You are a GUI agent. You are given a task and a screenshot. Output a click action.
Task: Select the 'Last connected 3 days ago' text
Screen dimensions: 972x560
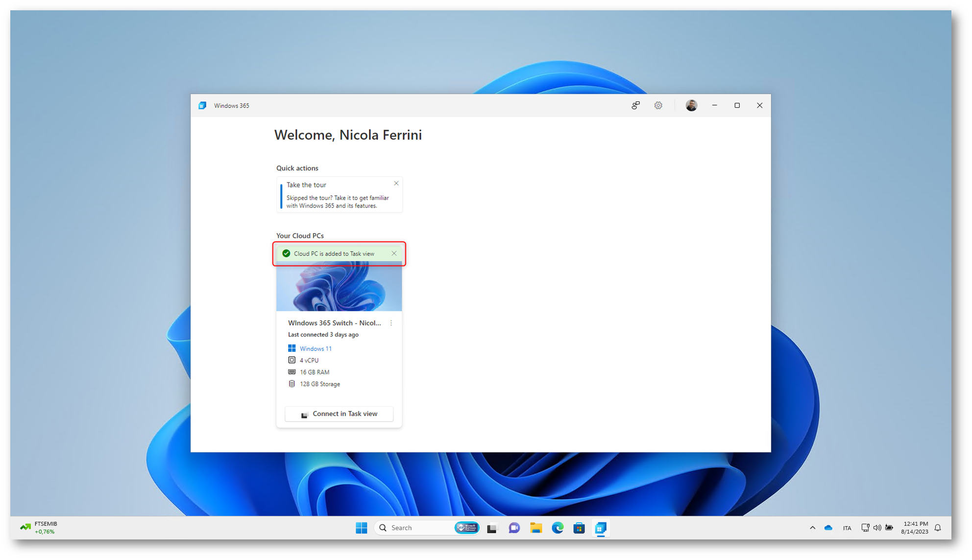323,335
